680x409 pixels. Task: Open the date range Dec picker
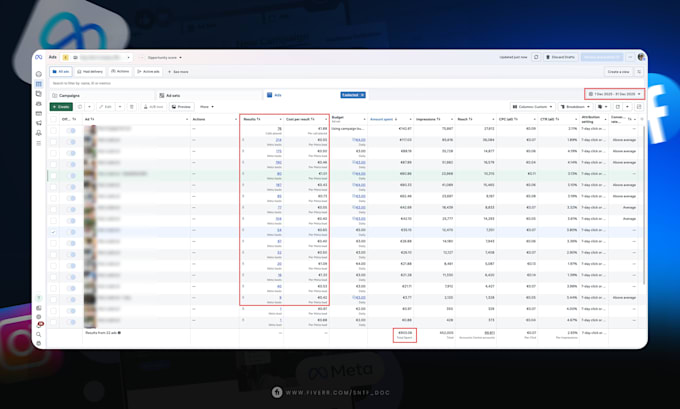click(615, 94)
